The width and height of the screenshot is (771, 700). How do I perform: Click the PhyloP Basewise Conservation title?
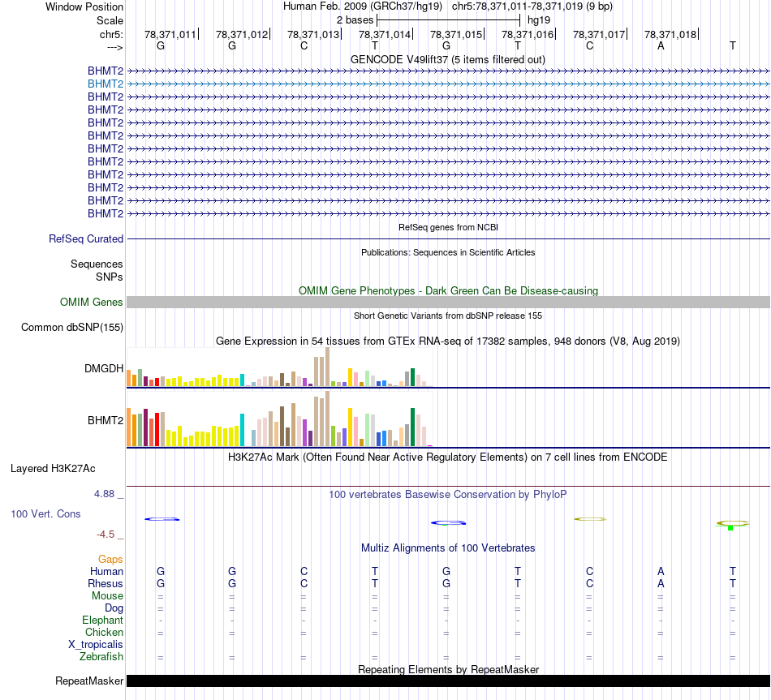[x=447, y=495]
